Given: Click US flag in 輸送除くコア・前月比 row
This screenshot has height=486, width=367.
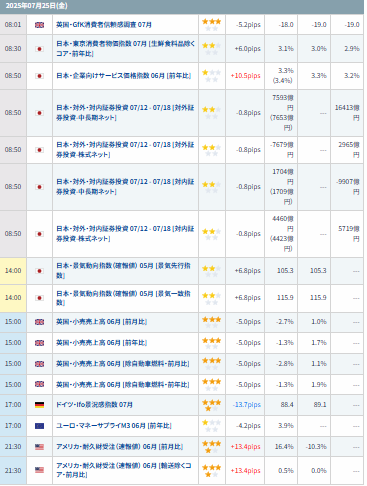Looking at the screenshot, I should (39, 470).
